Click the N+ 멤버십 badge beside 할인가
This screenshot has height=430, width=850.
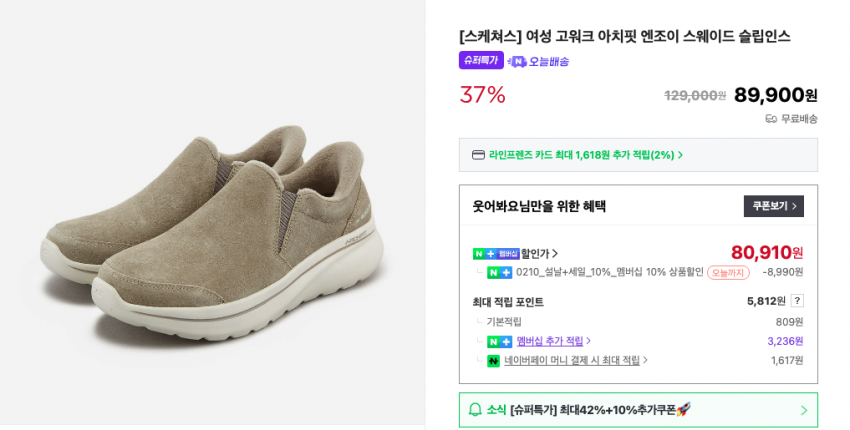pos(496,254)
